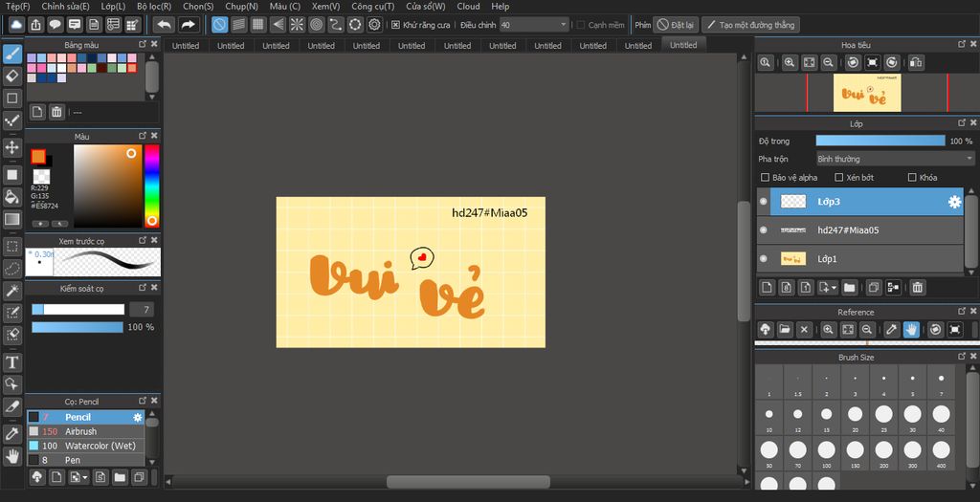
Task: Select the Watercolor (Wet) brush
Action: (85, 446)
